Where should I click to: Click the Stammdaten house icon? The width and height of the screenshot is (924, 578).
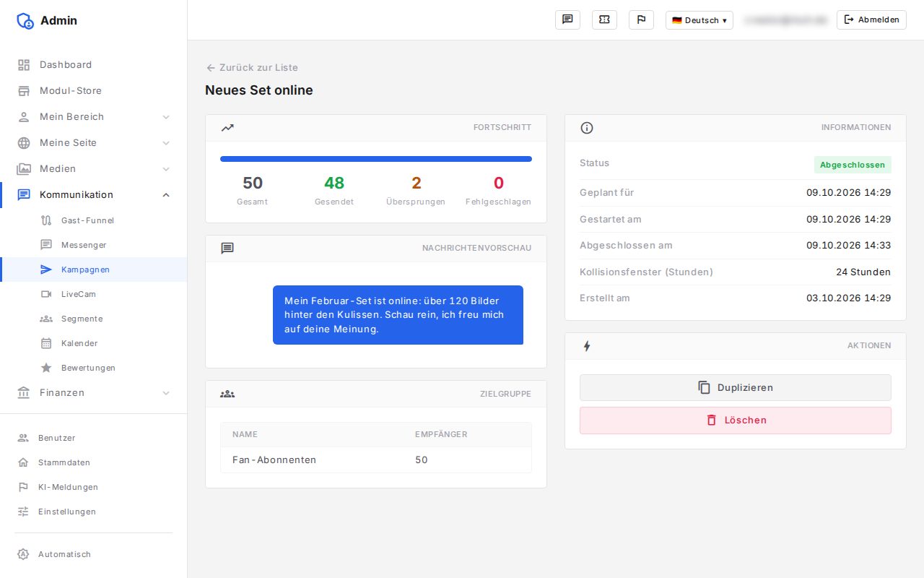coord(23,462)
